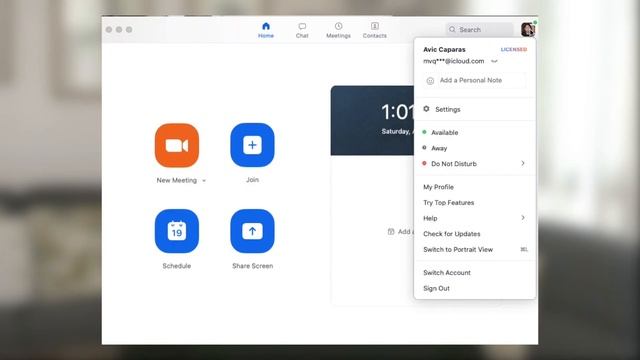Image resolution: width=640 pixels, height=360 pixels.
Task: Click the Settings gear icon
Action: pyautogui.click(x=426, y=109)
